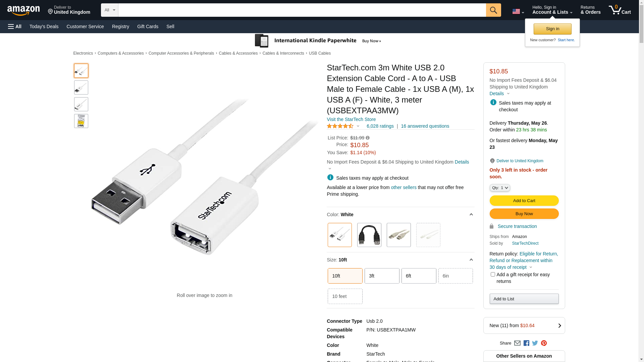644x362 pixels.
Task: Share product via Twitter icon
Action: coord(535,343)
